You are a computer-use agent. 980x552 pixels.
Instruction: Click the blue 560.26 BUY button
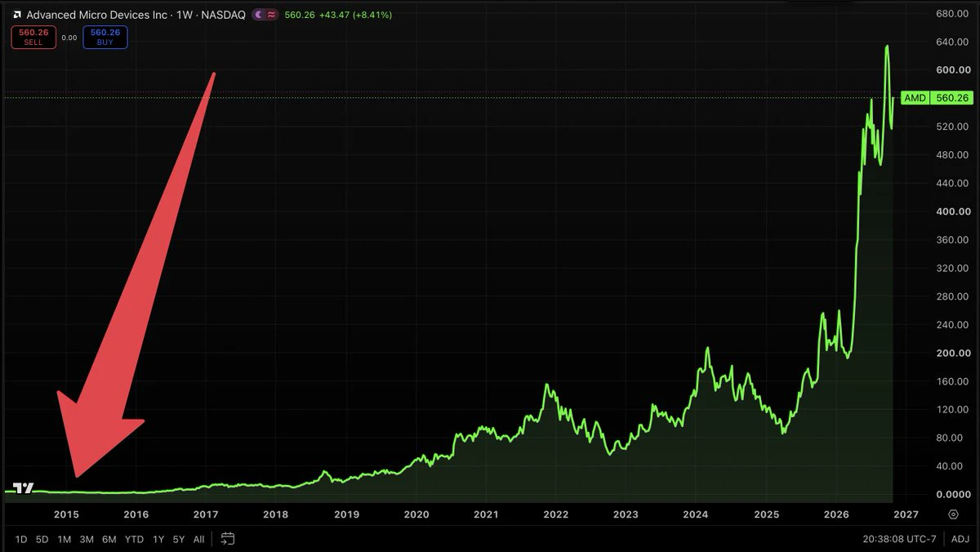click(x=105, y=37)
